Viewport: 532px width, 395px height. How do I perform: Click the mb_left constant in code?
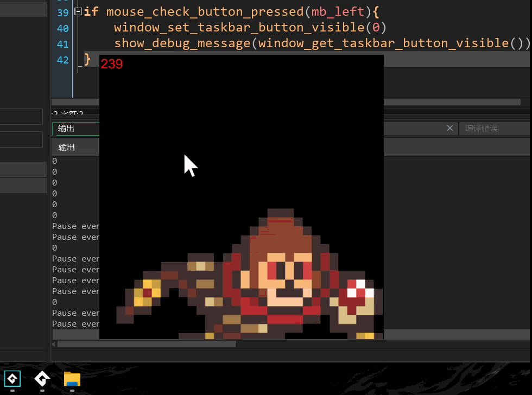(x=338, y=12)
